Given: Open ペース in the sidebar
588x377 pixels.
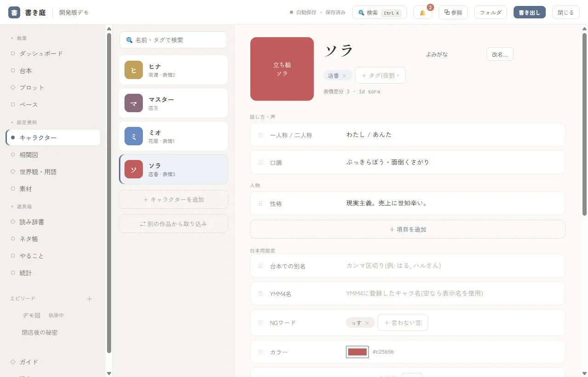Looking at the screenshot, I should [x=53, y=104].
